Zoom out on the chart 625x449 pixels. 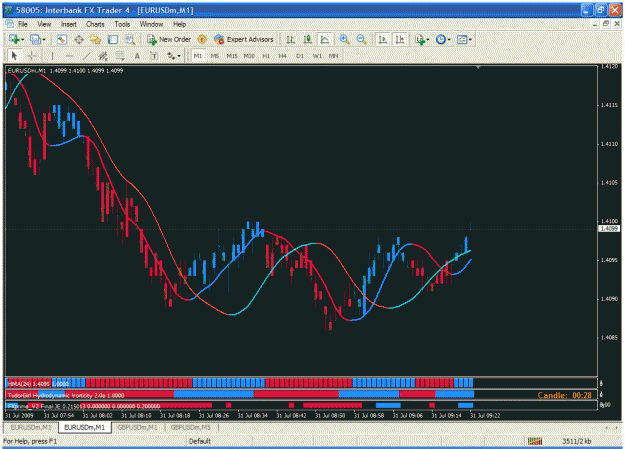coord(361,39)
